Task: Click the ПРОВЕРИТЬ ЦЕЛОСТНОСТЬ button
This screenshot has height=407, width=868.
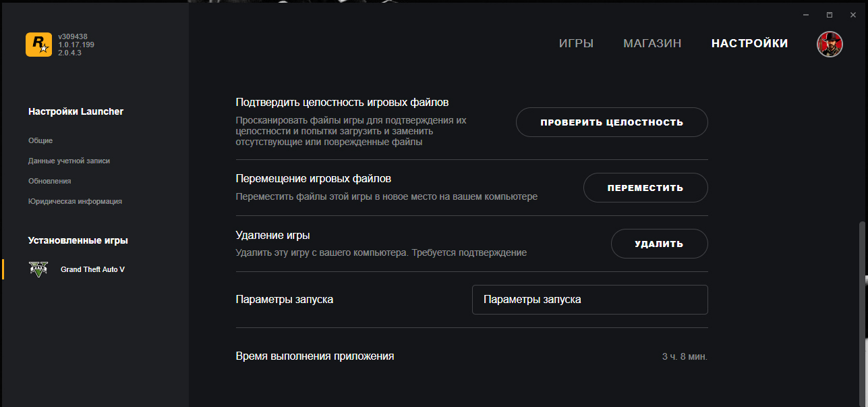Action: click(612, 122)
